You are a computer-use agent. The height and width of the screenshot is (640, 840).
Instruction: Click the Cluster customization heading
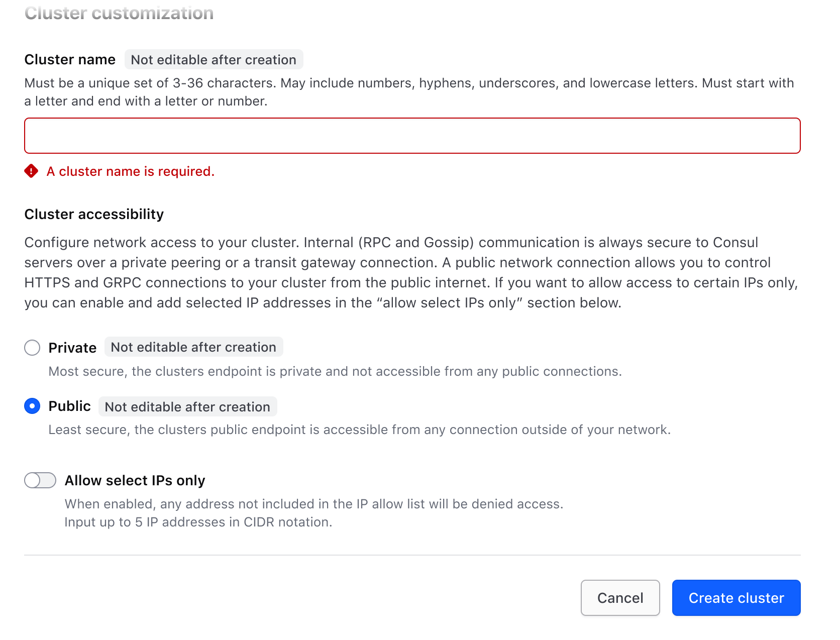(x=120, y=13)
